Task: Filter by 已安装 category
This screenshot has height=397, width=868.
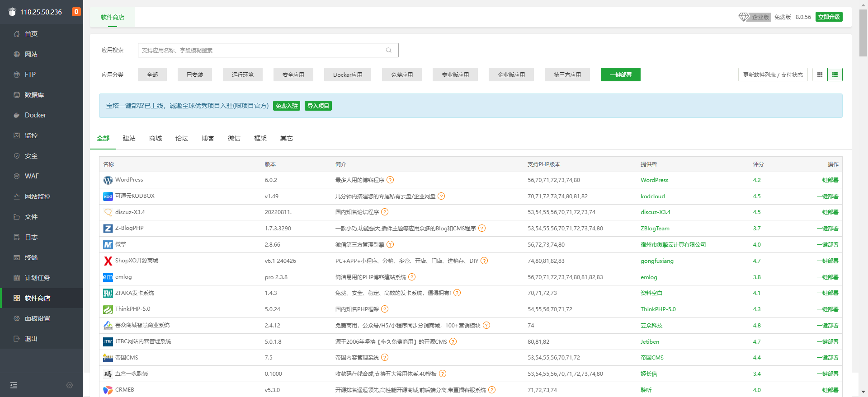Action: coord(195,75)
